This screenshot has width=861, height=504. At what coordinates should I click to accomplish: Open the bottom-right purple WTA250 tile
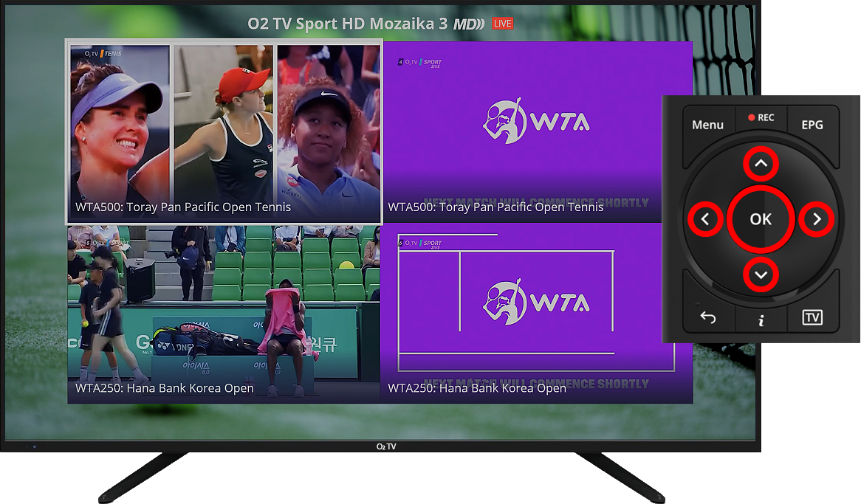click(x=537, y=314)
